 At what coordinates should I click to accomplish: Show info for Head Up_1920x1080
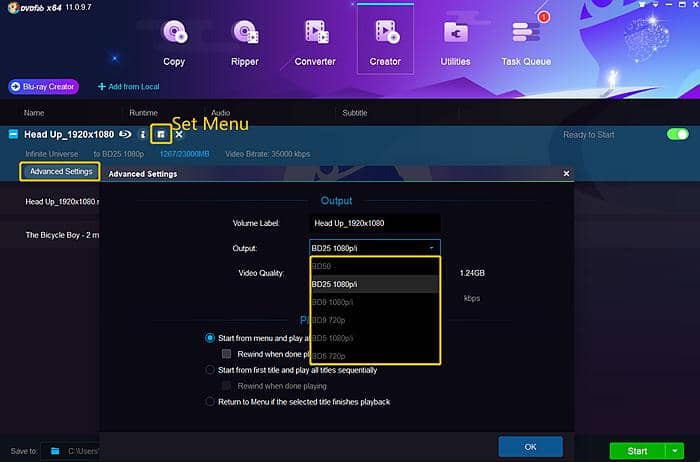point(142,134)
